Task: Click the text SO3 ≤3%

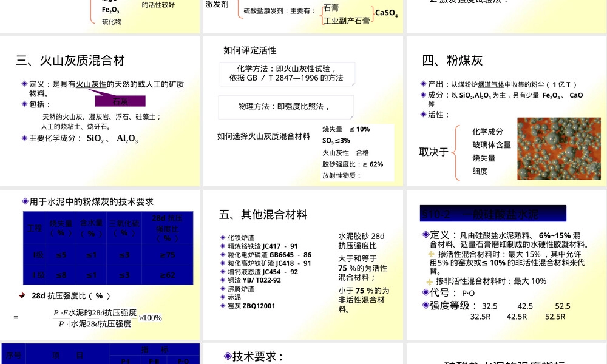Action: (336, 141)
